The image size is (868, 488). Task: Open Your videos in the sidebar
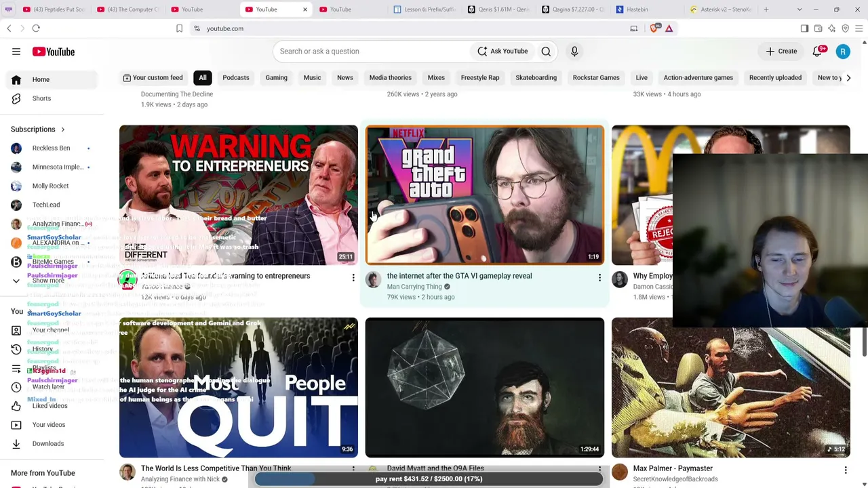tap(49, 425)
